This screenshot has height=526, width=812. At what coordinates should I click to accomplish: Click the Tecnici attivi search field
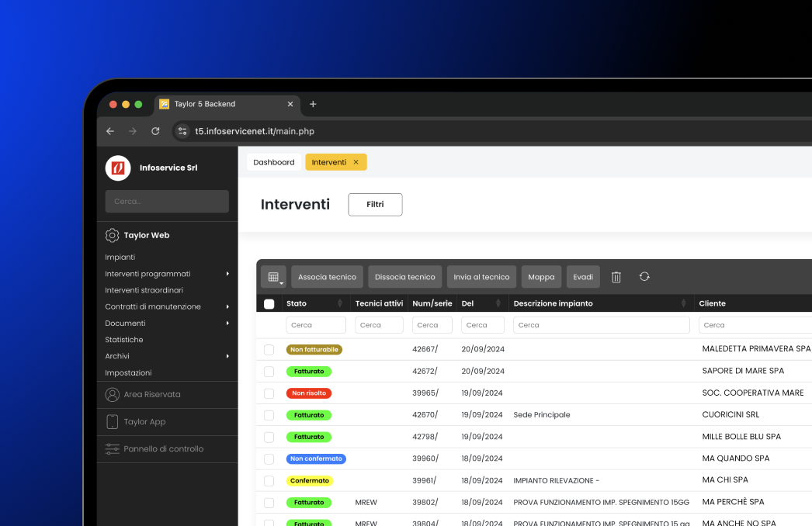point(379,325)
